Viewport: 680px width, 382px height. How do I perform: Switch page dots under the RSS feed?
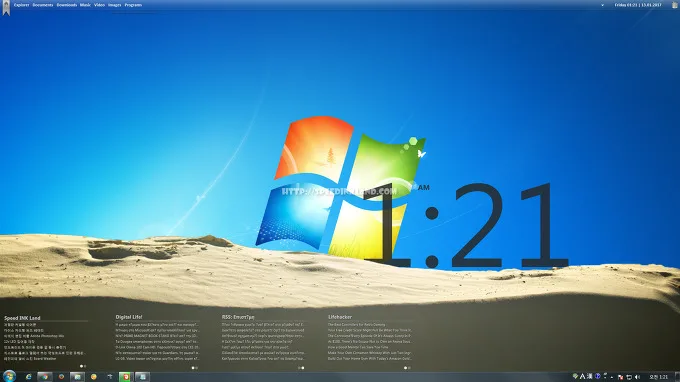click(x=301, y=368)
